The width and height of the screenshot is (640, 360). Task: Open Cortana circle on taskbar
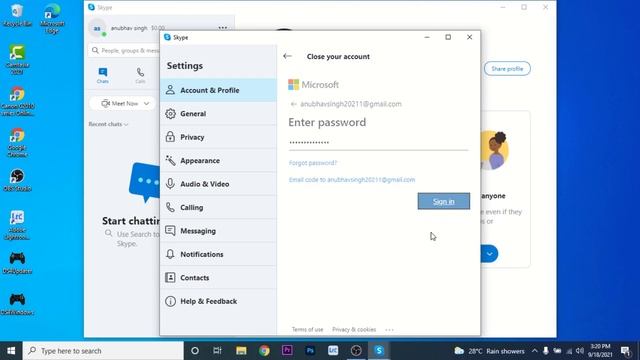[x=195, y=351]
